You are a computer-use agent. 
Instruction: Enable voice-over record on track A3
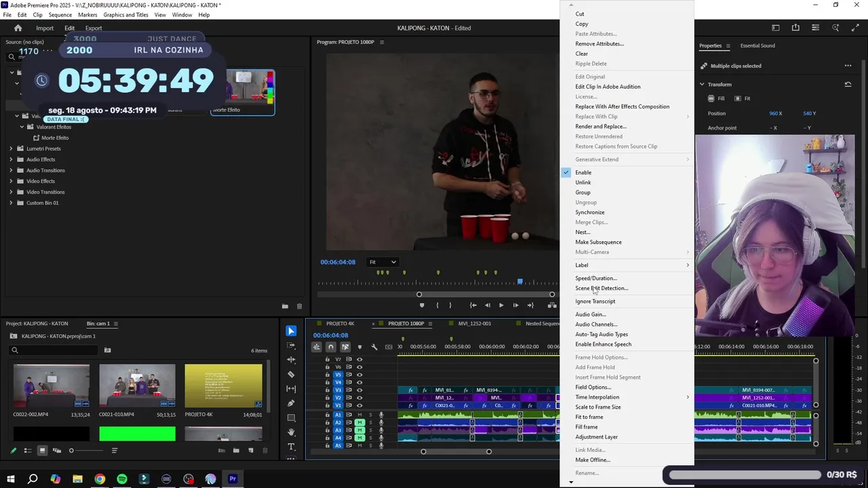(381, 430)
